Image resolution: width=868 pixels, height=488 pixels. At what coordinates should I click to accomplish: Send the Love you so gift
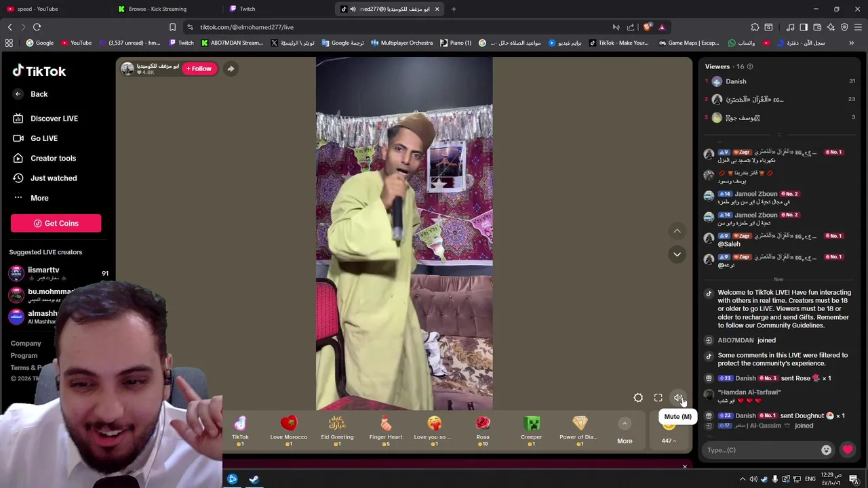[434, 430]
